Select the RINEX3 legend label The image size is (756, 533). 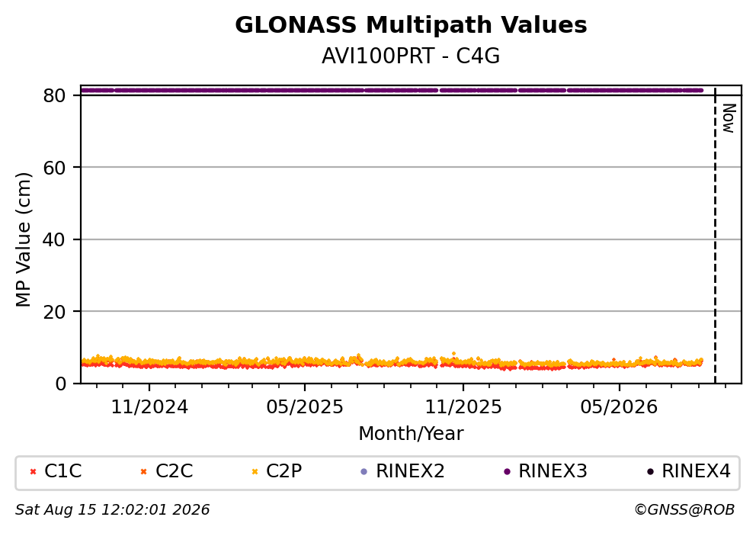tap(553, 471)
